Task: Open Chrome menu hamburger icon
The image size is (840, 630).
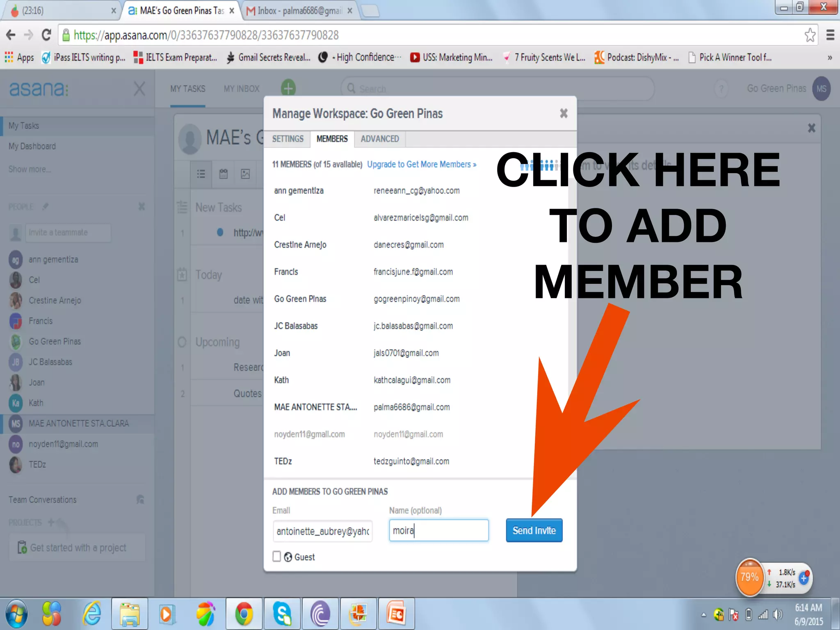Action: point(830,35)
